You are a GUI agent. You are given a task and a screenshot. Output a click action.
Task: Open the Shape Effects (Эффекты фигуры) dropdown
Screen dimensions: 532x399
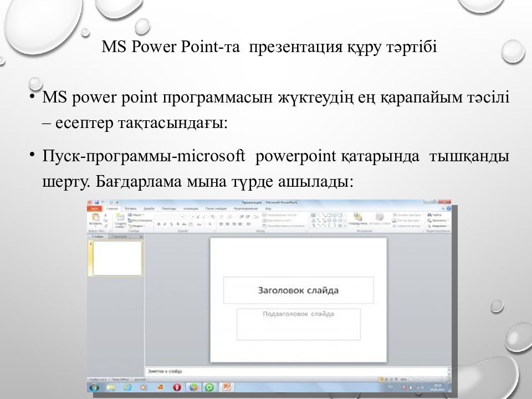pyautogui.click(x=407, y=226)
